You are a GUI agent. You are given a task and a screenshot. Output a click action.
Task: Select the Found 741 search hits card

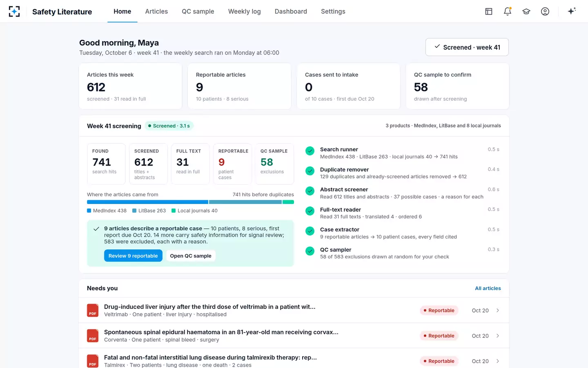click(x=106, y=164)
